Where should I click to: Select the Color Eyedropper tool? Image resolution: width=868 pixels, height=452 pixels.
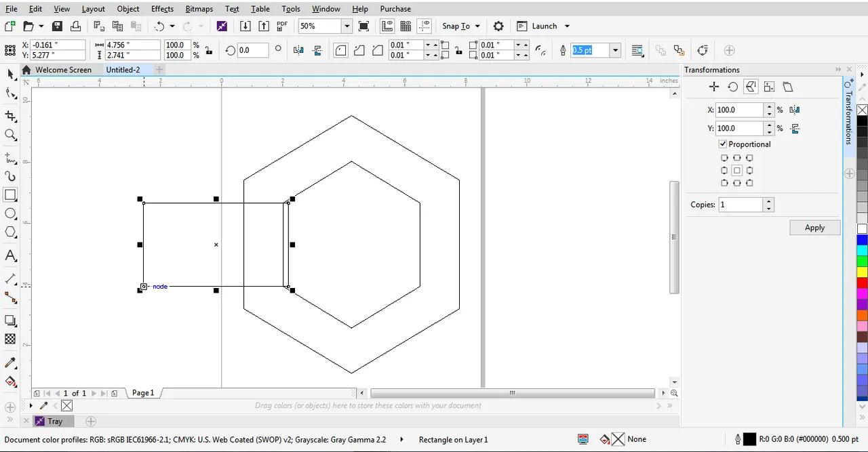pos(10,363)
